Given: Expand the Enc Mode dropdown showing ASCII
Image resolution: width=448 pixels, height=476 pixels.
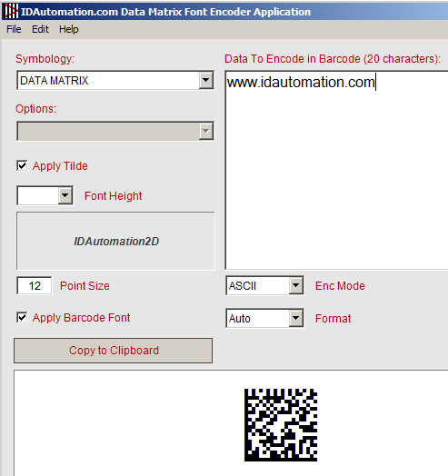Looking at the screenshot, I should [295, 285].
